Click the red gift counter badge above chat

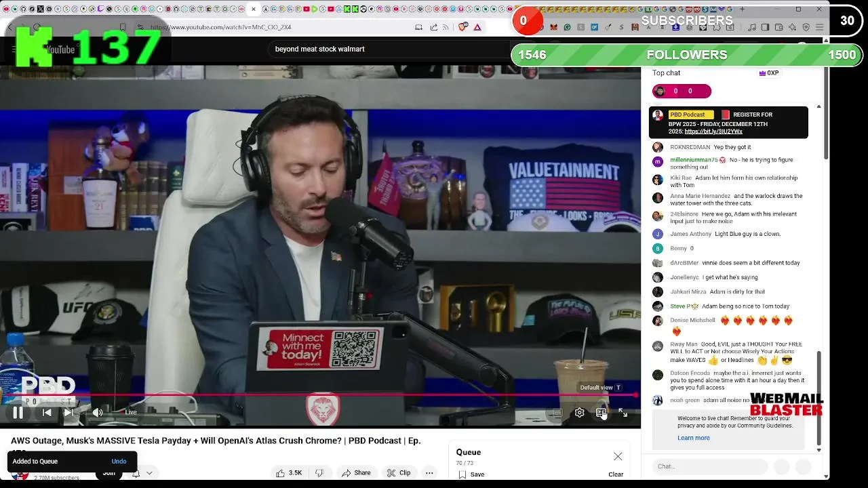point(682,91)
